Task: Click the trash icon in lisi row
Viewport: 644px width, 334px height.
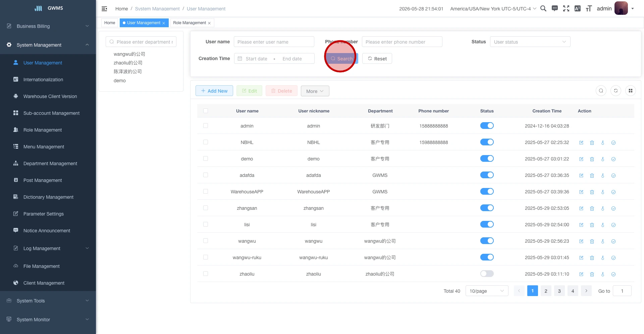Action: pyautogui.click(x=592, y=225)
